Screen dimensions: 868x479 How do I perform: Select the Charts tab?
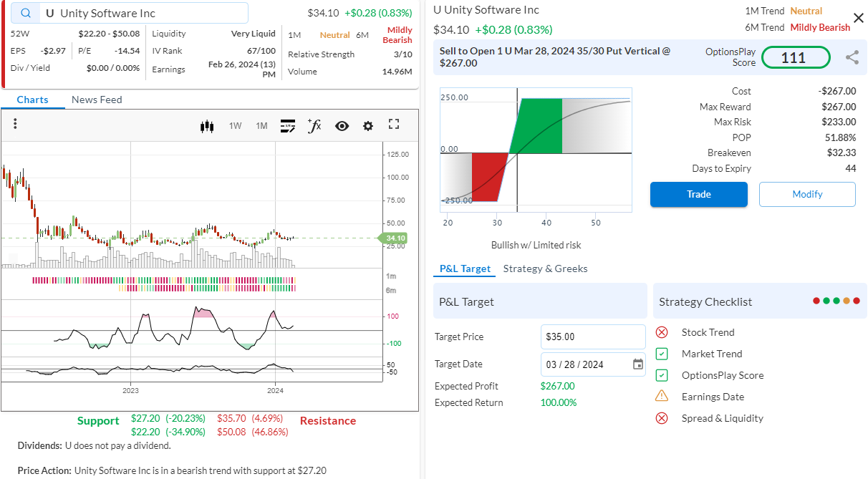pos(32,100)
